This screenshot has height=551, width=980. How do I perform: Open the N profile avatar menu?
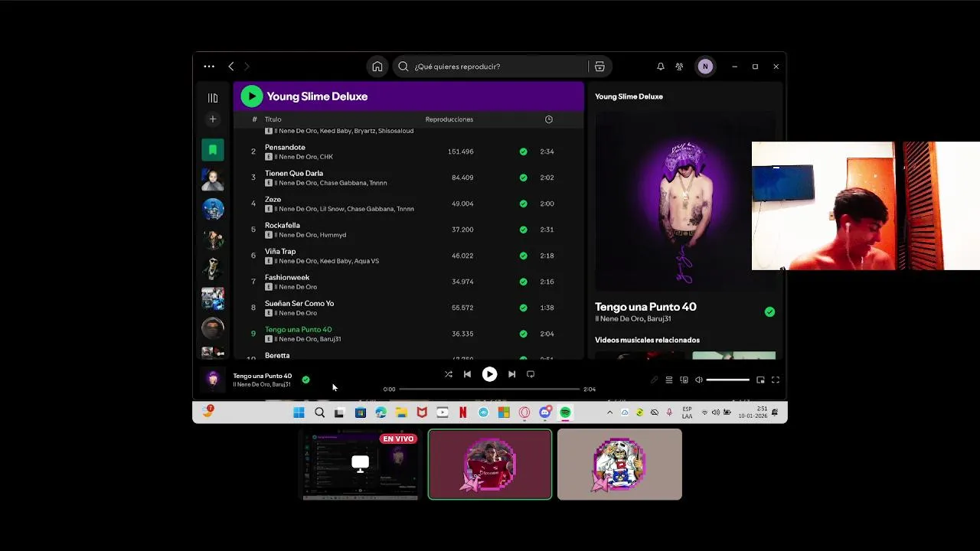click(705, 67)
